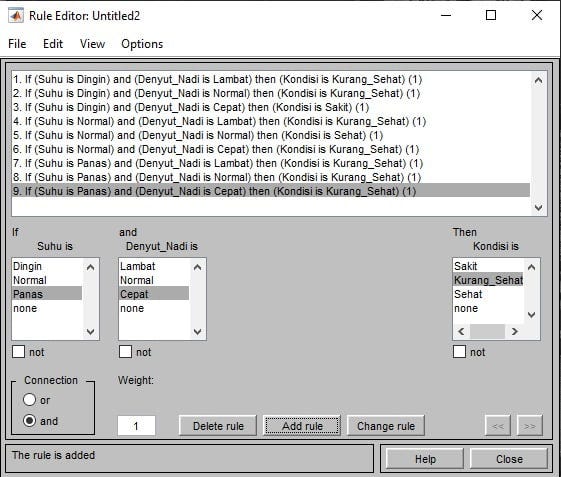Click the MATLAB logo icon in title bar

click(x=16, y=16)
